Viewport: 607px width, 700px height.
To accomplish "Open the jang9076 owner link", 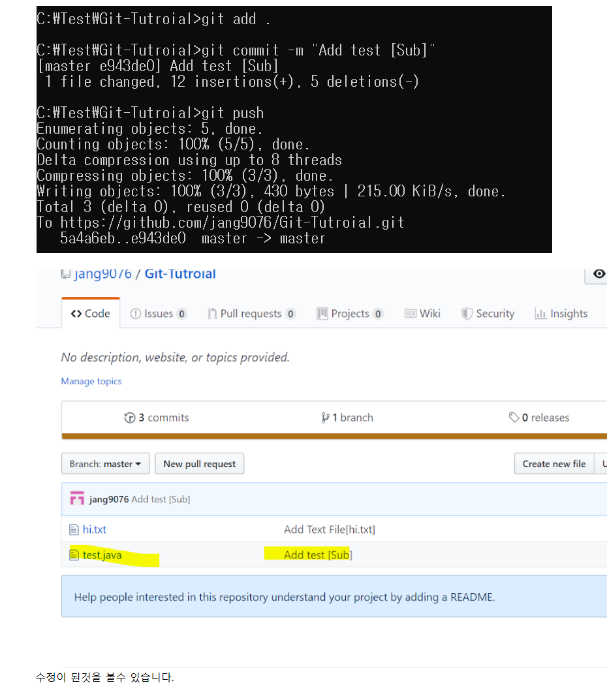I will 102,273.
